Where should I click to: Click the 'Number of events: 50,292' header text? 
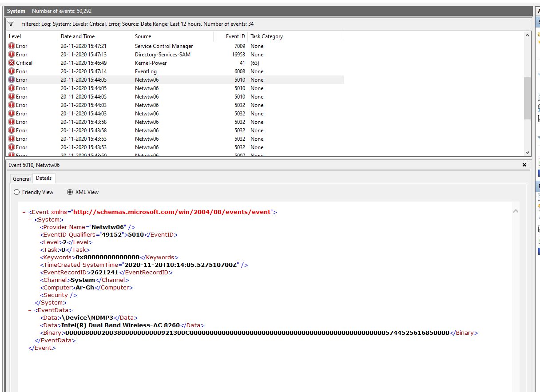tap(62, 11)
